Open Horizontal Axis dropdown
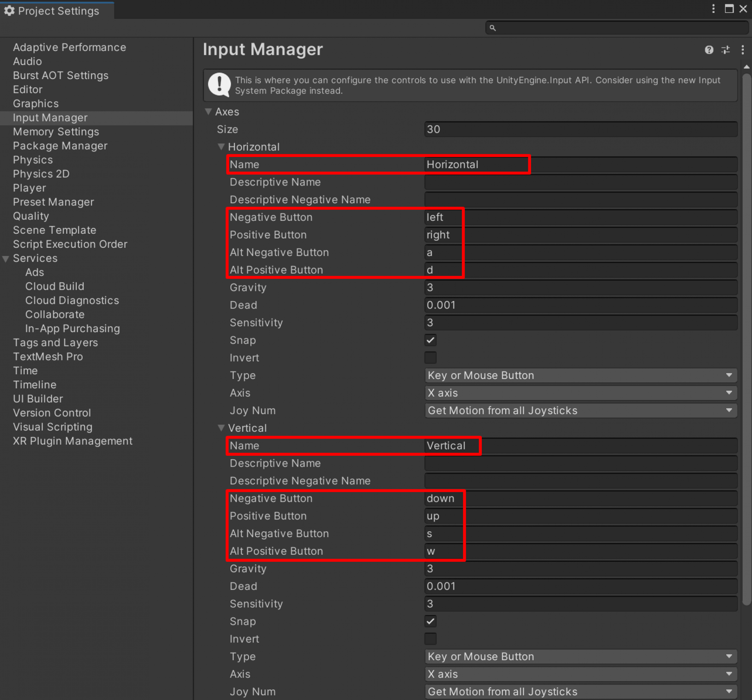 click(581, 393)
